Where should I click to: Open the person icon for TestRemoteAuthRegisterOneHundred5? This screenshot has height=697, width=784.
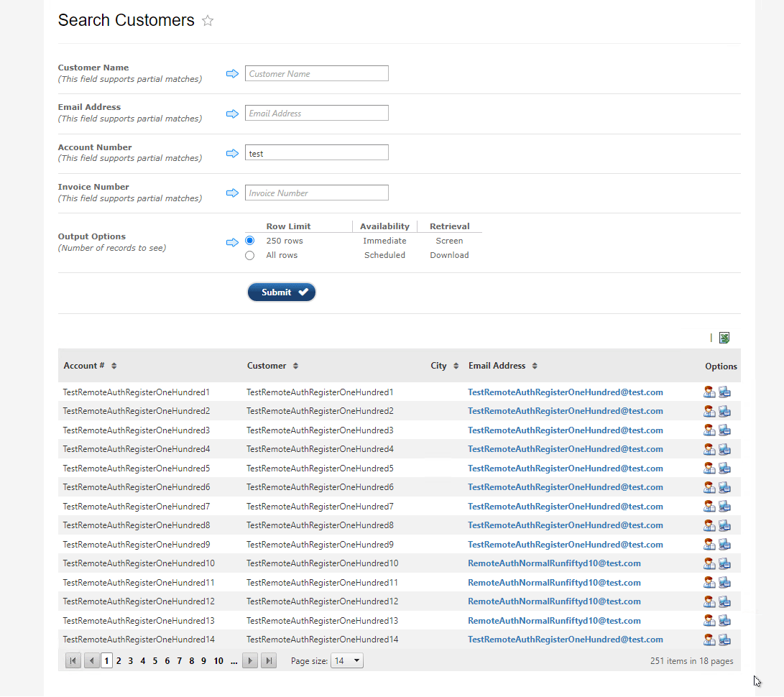point(709,468)
